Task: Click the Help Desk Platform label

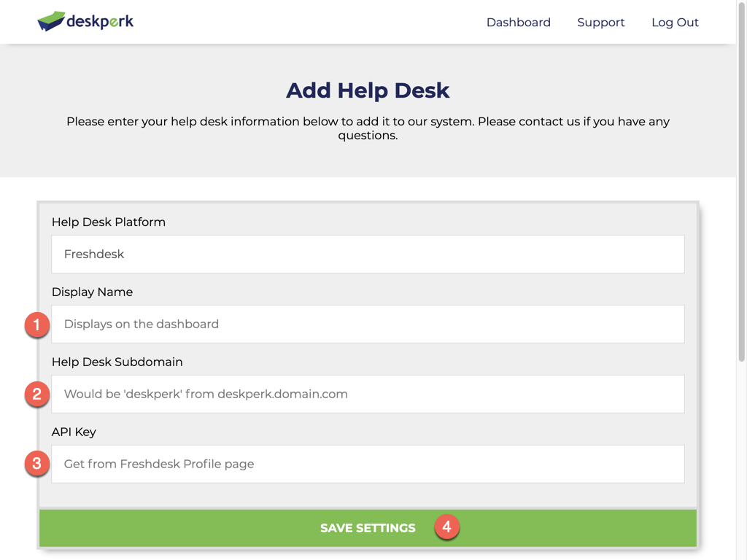Action: pos(109,222)
